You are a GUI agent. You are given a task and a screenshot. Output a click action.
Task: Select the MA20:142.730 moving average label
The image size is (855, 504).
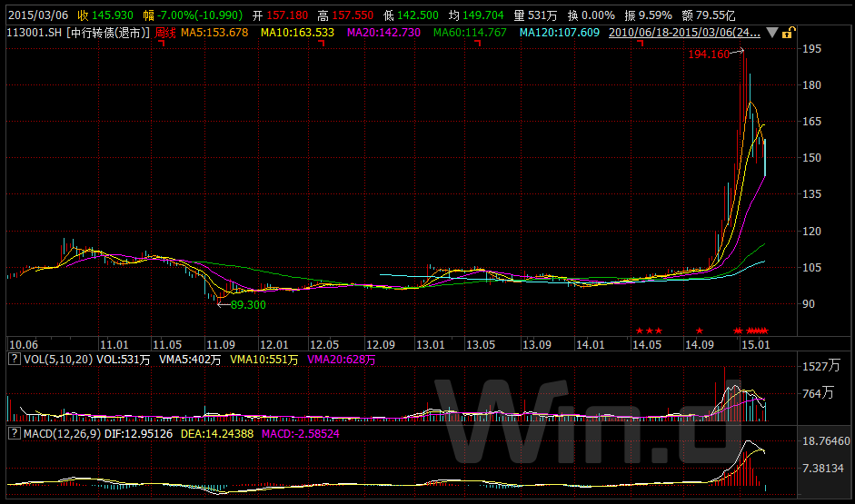point(383,33)
